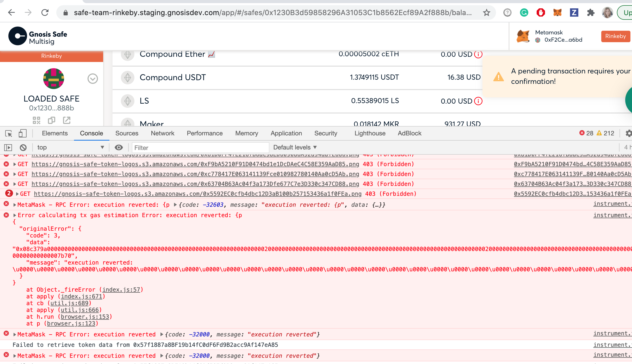This screenshot has width=632, height=364.
Task: Open the Safe address in the explorer via the external link icon
Action: tap(67, 120)
